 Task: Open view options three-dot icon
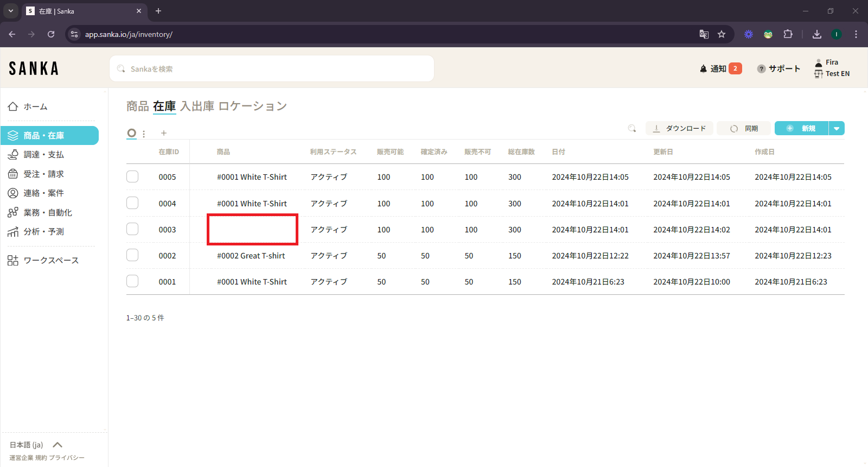coord(144,134)
